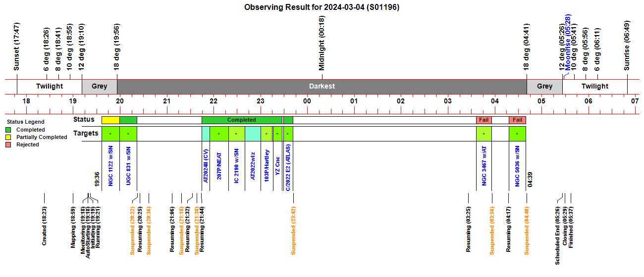Click the Fail status block above NGC 5036
The image size is (644, 277).
[x=517, y=120]
